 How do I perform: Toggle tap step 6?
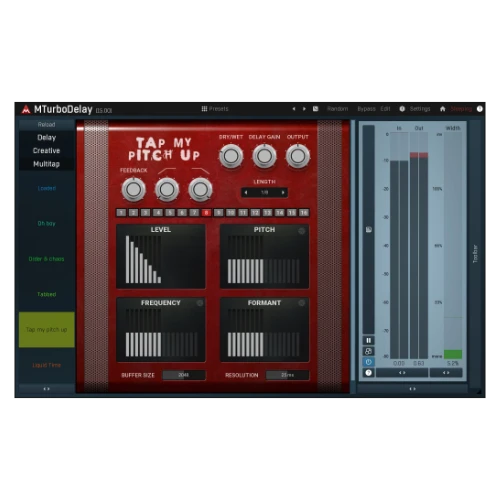tap(182, 213)
